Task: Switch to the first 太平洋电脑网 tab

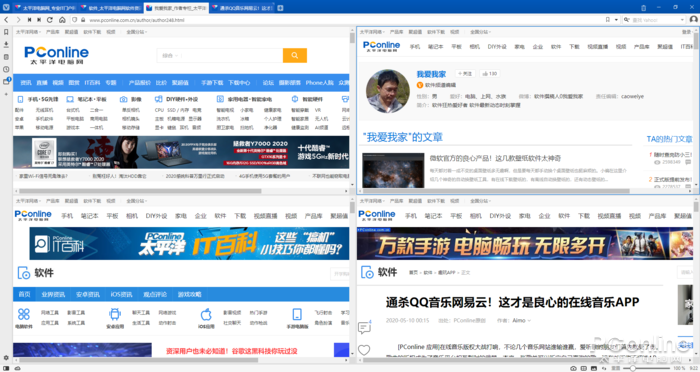Action: (x=44, y=8)
